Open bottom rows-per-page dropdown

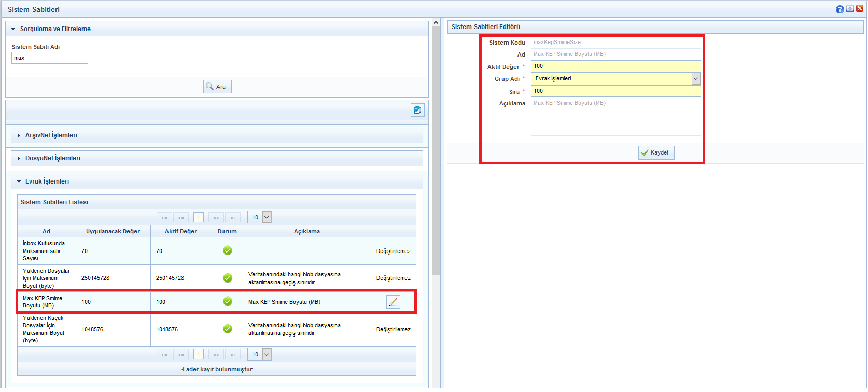267,355
